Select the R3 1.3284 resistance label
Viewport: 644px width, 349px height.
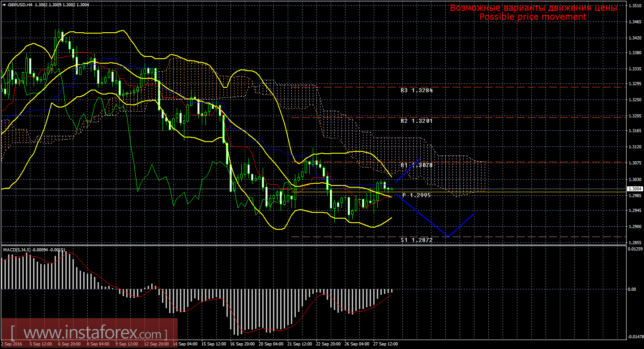click(x=417, y=90)
